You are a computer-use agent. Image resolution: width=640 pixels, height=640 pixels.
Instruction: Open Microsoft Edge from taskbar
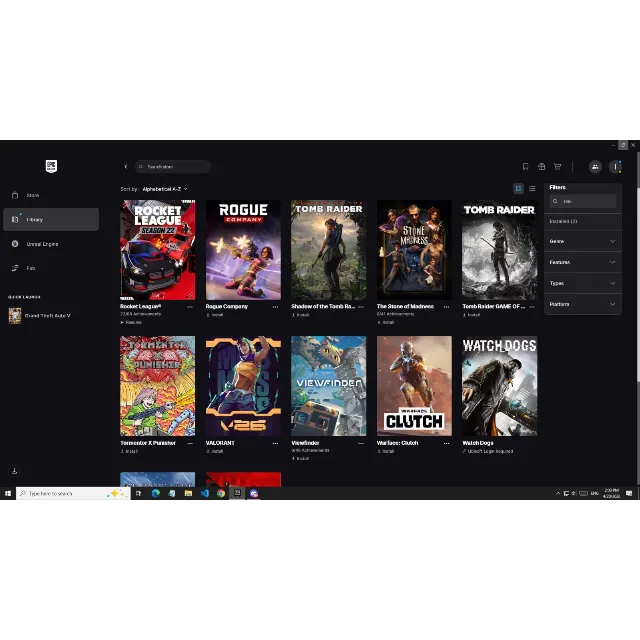coord(156,493)
